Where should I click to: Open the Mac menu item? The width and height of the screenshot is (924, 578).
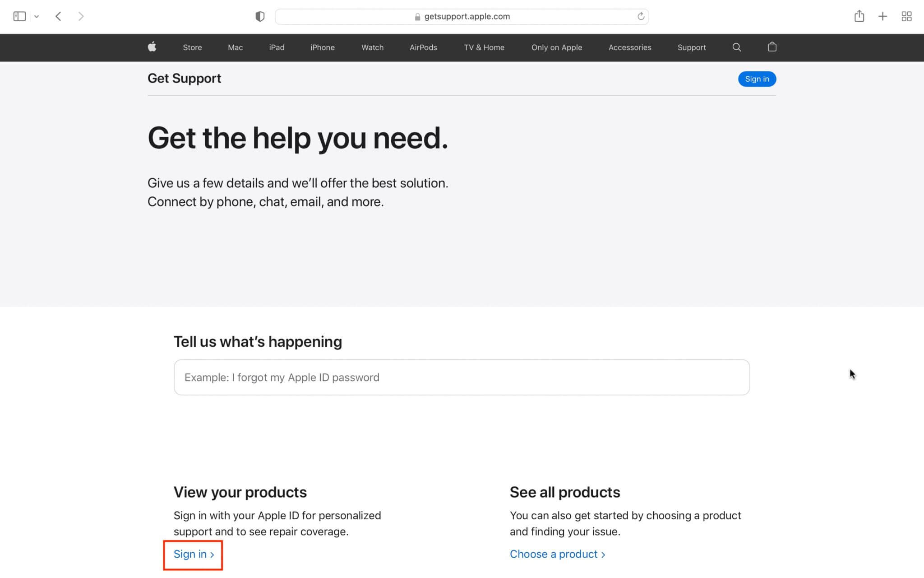coord(235,47)
